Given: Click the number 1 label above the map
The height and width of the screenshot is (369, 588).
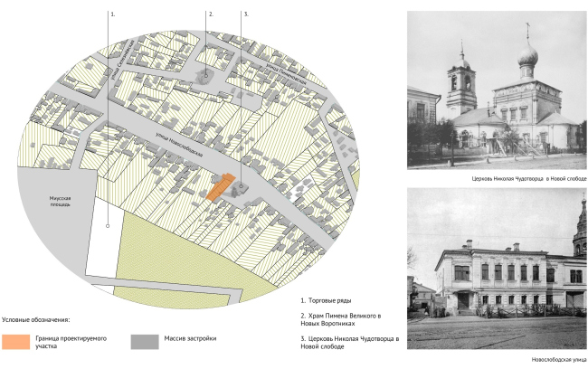Looking at the screenshot, I should click(112, 14).
